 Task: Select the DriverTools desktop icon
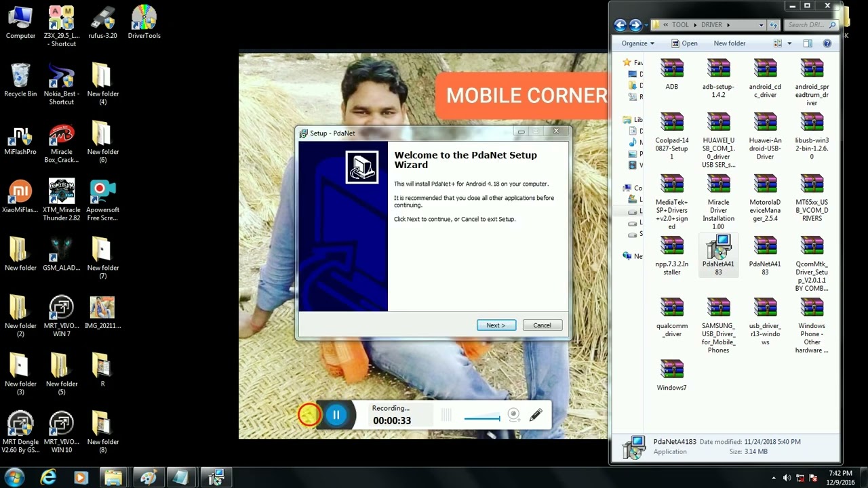[144, 22]
